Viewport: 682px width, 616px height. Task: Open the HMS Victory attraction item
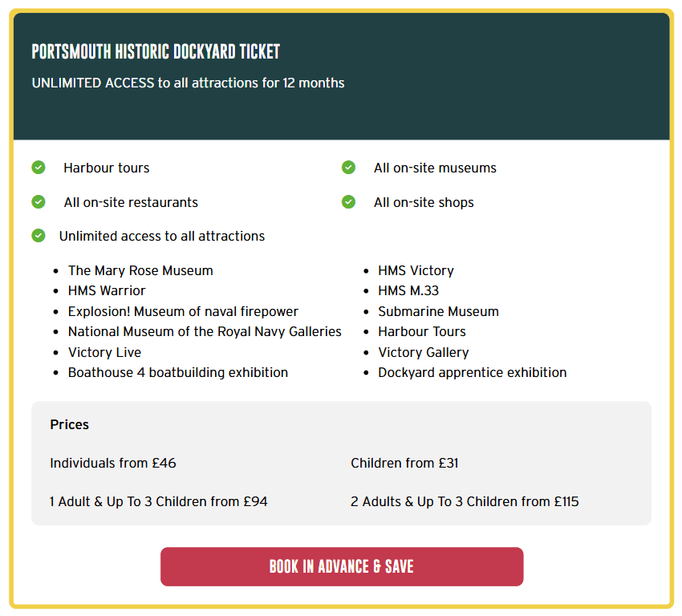click(x=415, y=270)
